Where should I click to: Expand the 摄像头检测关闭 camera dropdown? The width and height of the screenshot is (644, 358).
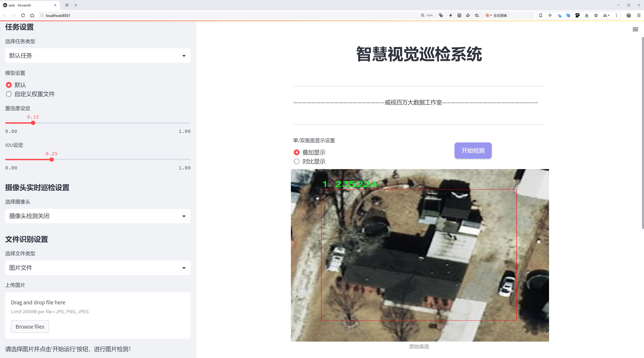(x=98, y=216)
